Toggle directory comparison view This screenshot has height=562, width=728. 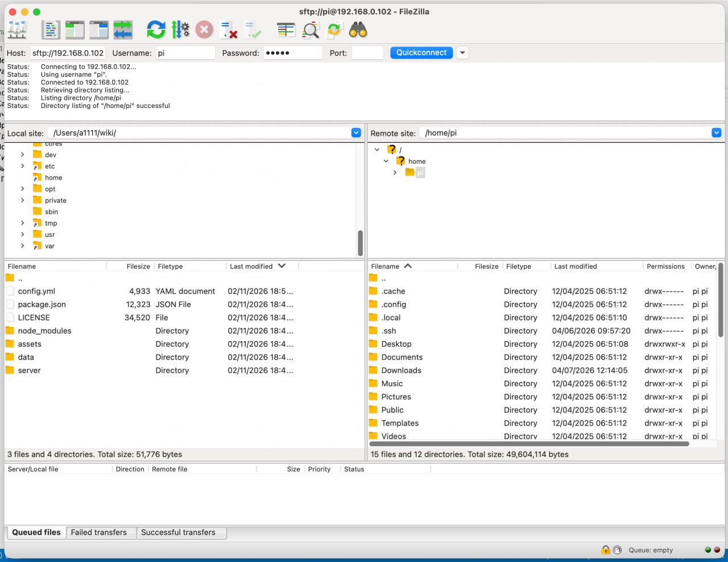286,30
